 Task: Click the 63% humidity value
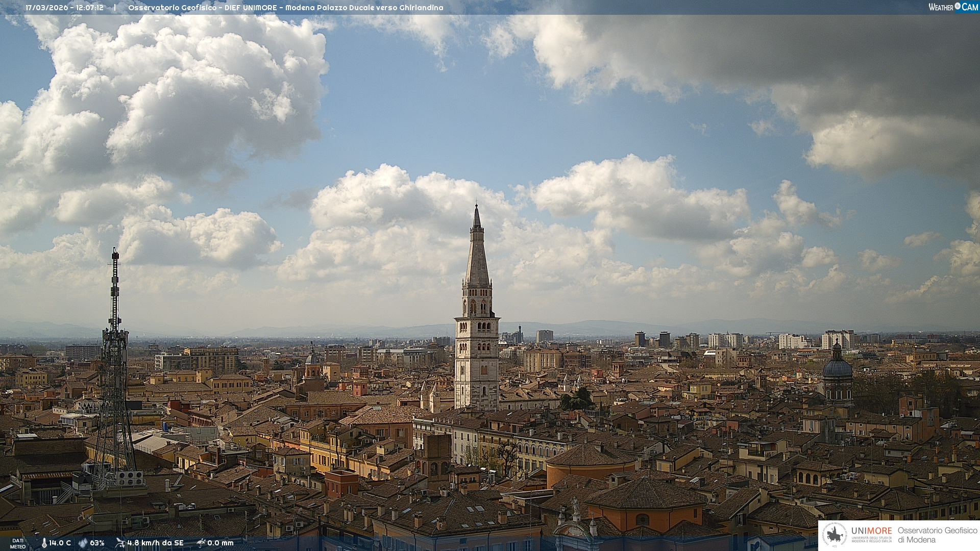point(97,543)
